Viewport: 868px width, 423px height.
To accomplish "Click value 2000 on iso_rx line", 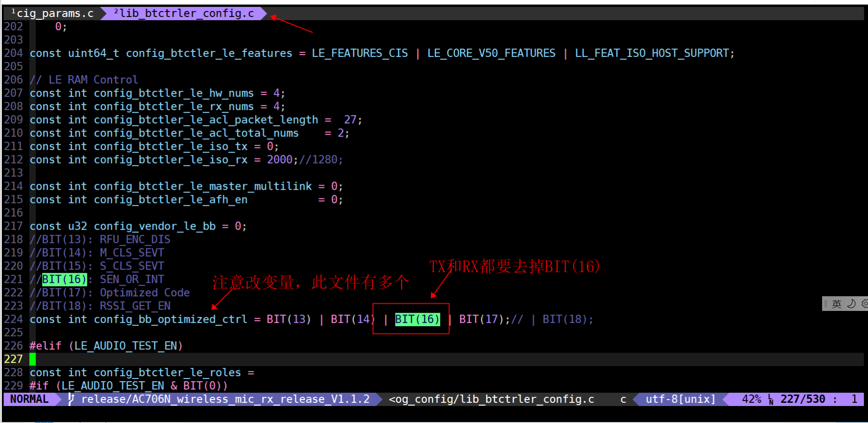I will 280,160.
